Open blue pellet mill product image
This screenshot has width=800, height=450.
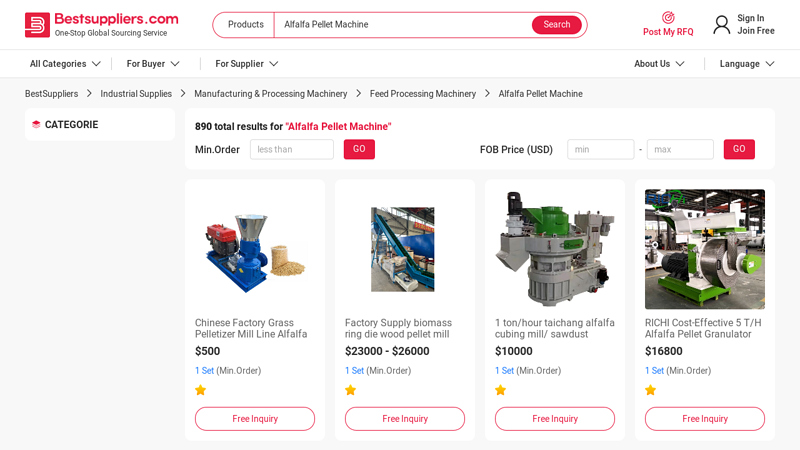point(255,249)
